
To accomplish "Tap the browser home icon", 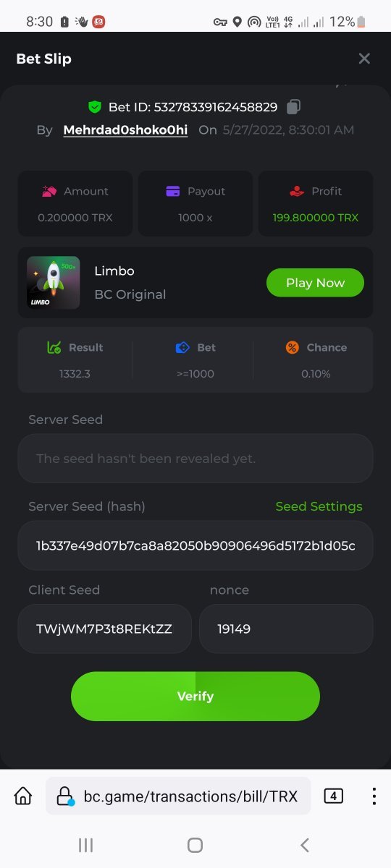I will tap(23, 796).
